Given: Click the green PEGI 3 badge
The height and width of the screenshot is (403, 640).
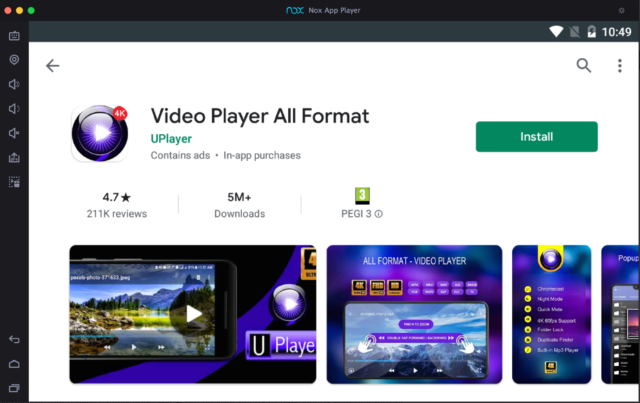Looking at the screenshot, I should (x=362, y=196).
